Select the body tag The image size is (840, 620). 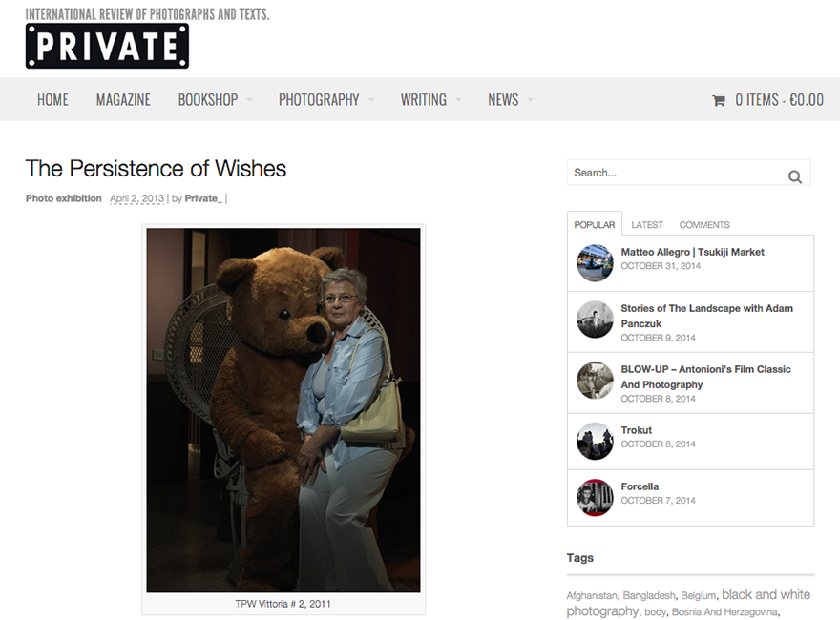pos(655,612)
